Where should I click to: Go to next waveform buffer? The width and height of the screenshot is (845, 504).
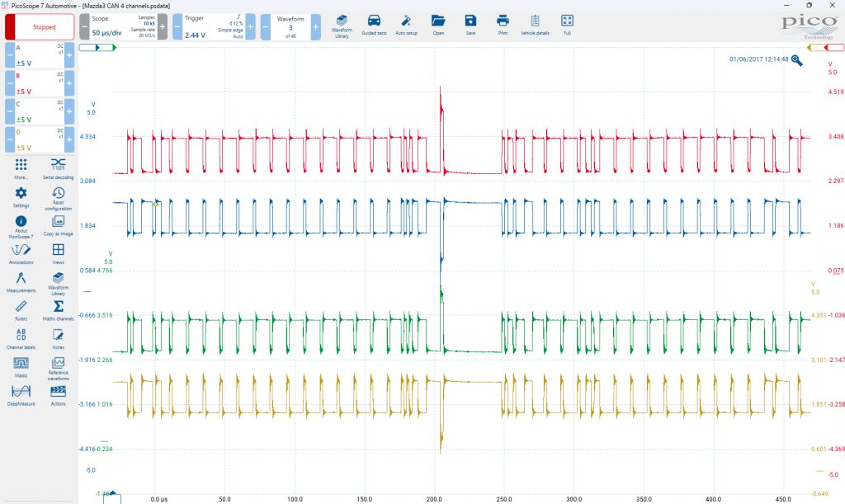pos(316,27)
